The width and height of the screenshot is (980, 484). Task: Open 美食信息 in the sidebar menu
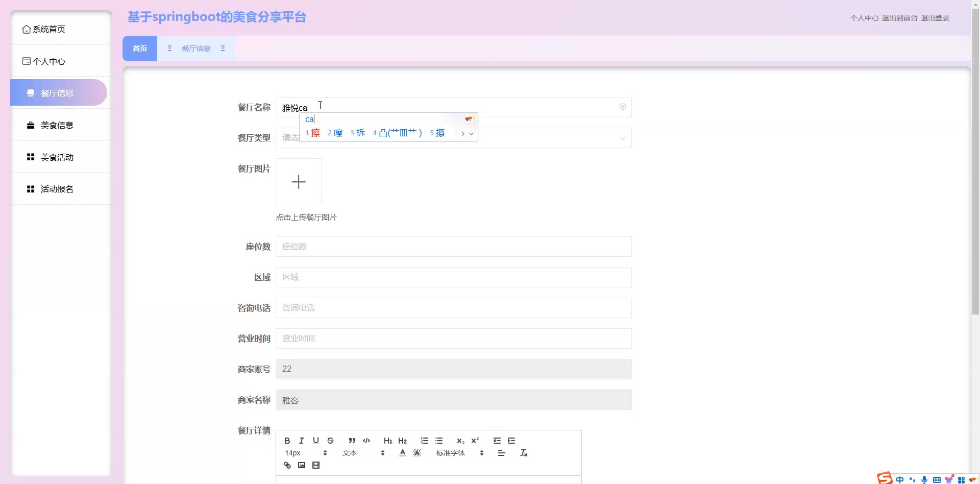(x=57, y=125)
